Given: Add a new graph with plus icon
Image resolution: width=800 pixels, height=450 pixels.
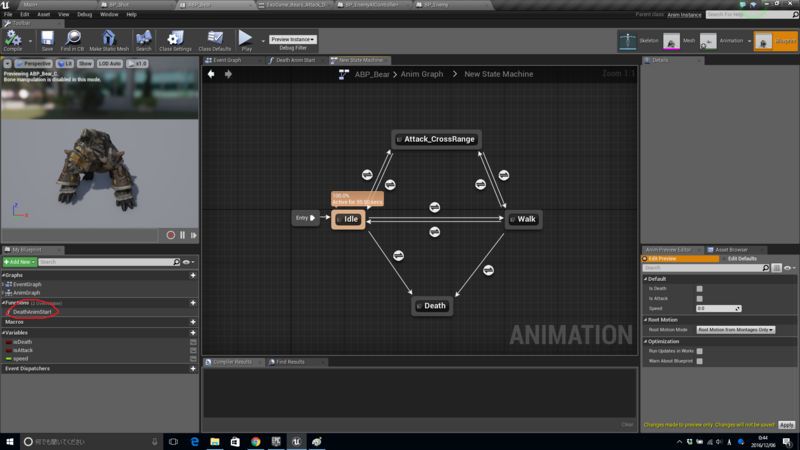Looking at the screenshot, I should click(x=193, y=275).
